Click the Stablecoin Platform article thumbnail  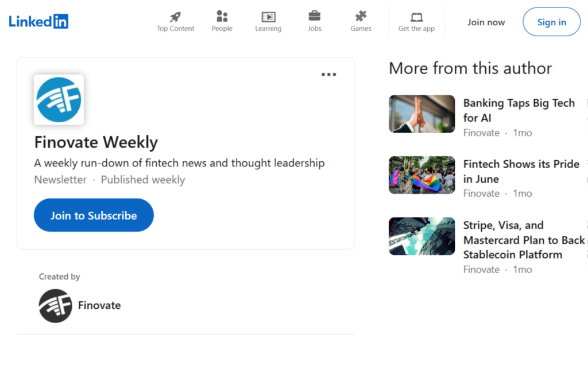coord(421,236)
